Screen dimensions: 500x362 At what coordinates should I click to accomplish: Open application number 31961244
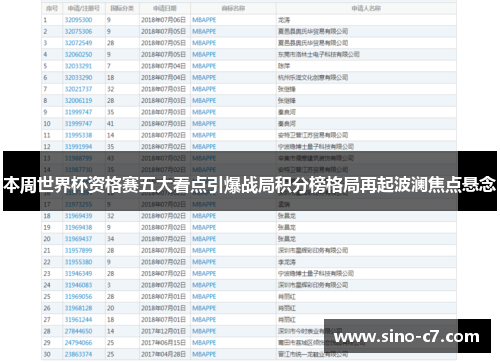pos(78,320)
